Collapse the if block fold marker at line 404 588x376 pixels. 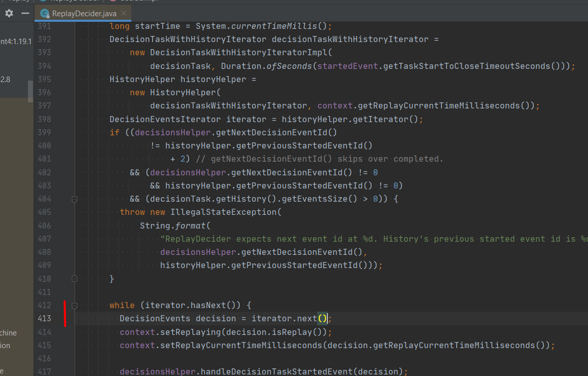click(74, 200)
